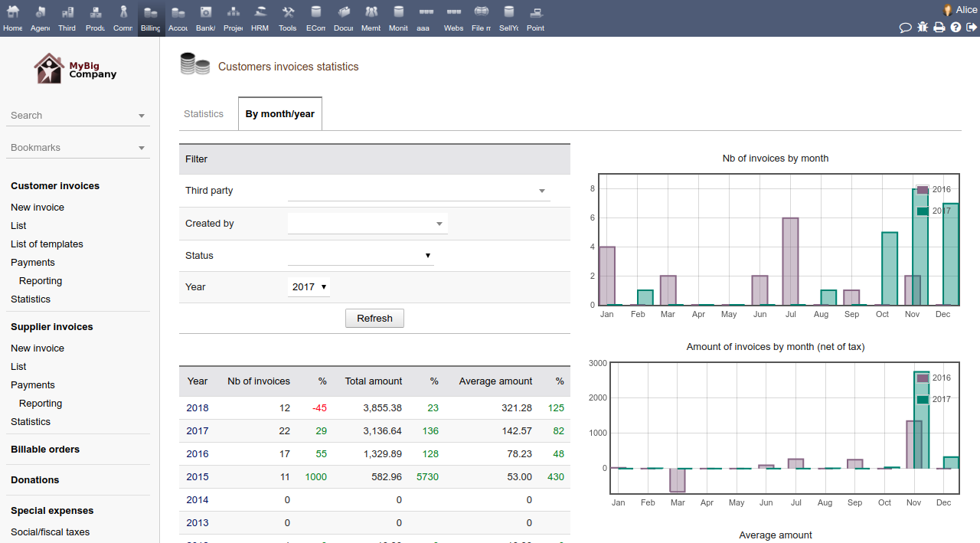Open the help question mark icon
The height and width of the screenshot is (543, 980).
(955, 28)
